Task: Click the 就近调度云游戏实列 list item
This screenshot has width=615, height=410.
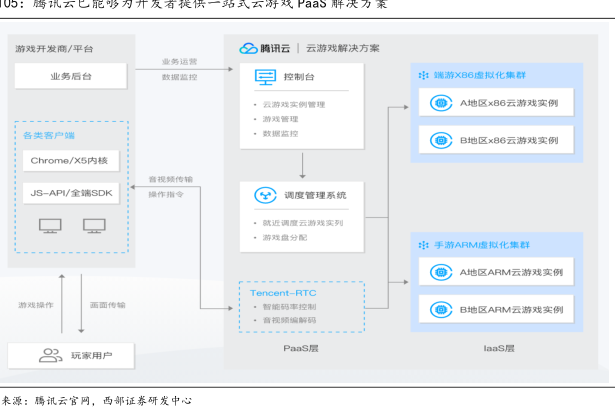Action: (302, 222)
